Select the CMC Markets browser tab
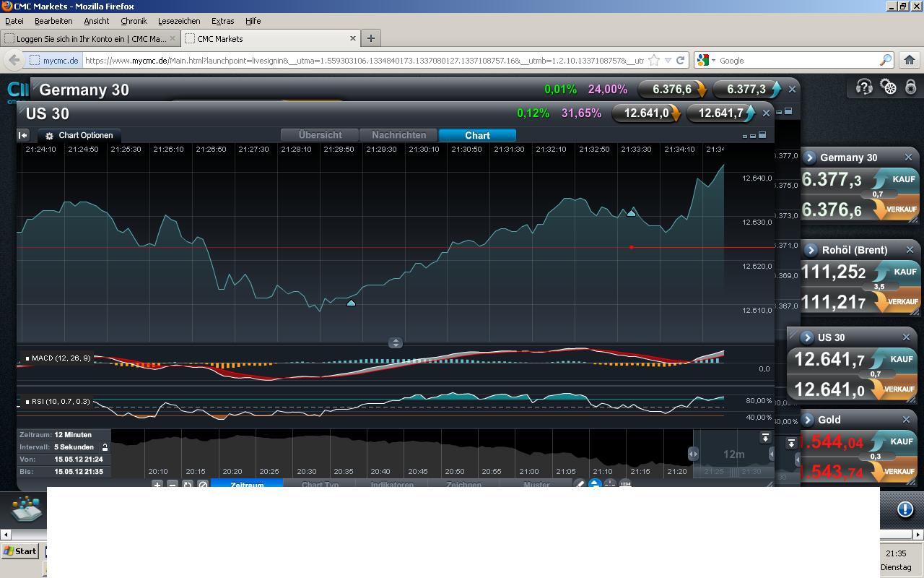This screenshot has width=924, height=578. (271, 38)
